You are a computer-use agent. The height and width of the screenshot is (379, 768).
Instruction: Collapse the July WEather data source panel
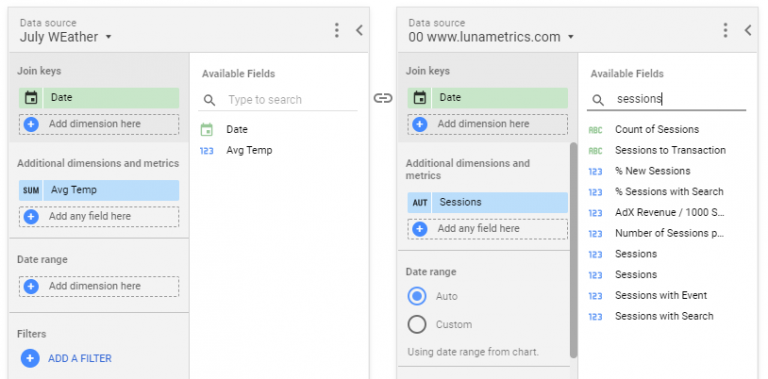359,30
